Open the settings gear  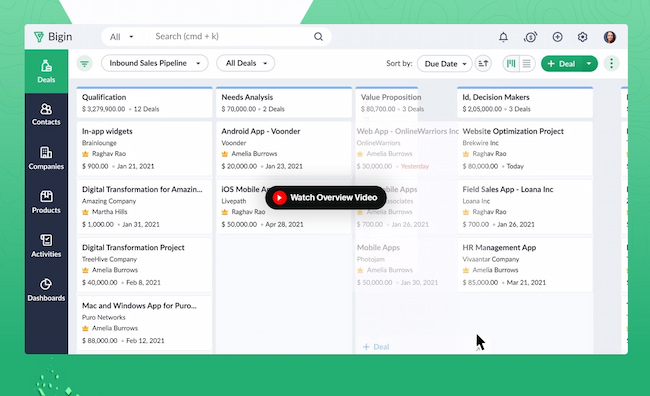582,37
